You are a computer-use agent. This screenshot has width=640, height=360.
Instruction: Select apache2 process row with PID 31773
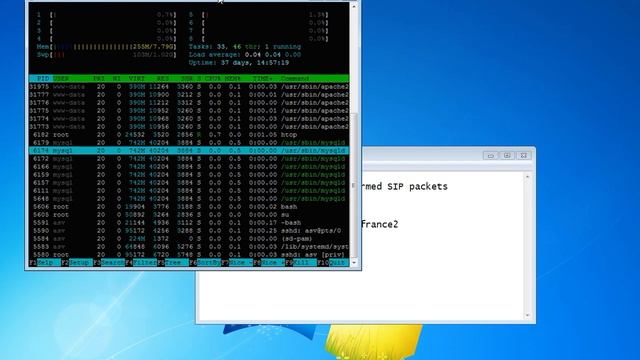pos(189,127)
